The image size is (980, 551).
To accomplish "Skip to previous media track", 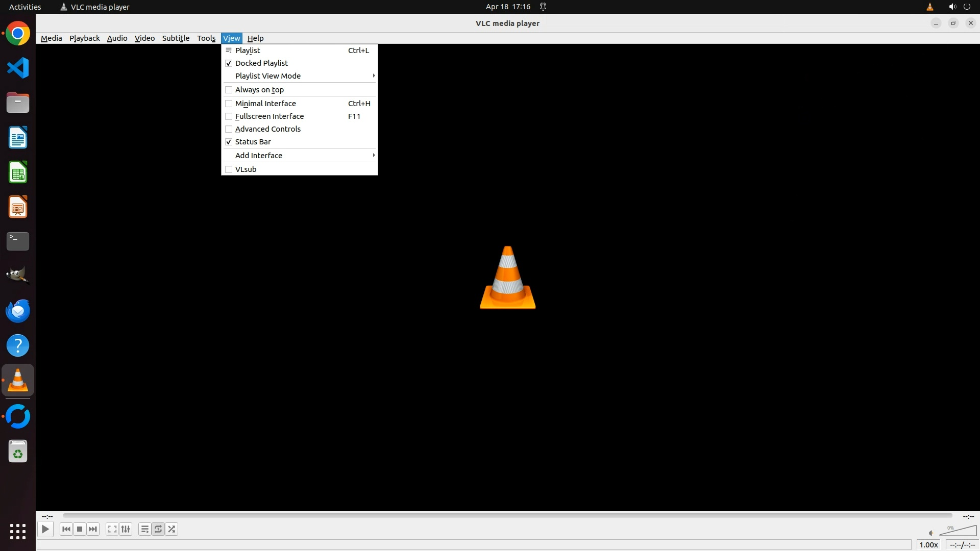I will pyautogui.click(x=66, y=529).
